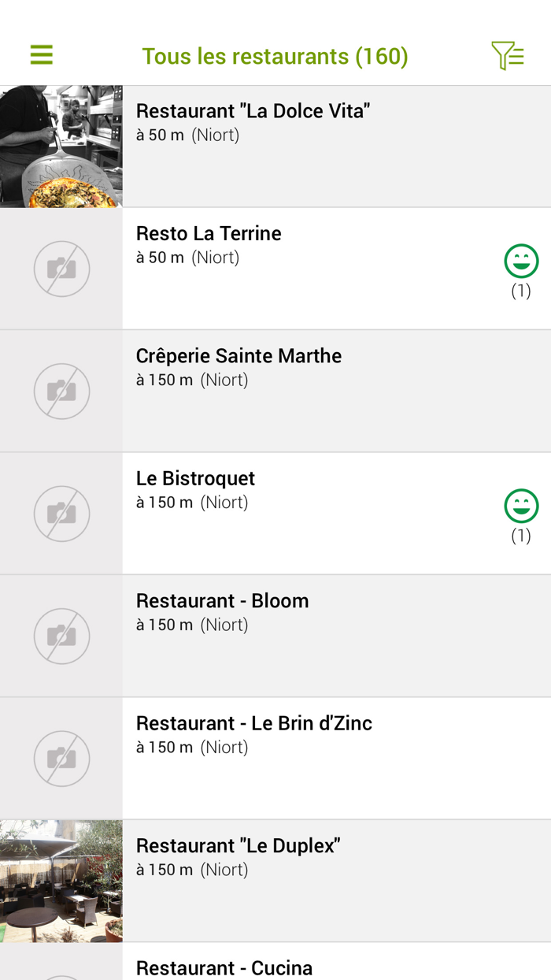Viewport: 551px width, 980px height.
Task: Tap no-photo placeholder for Restaurant - Bloom
Action: 61,636
